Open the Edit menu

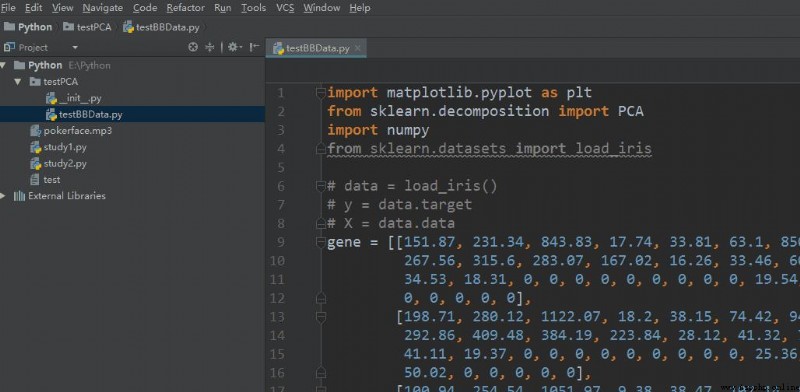[x=34, y=8]
